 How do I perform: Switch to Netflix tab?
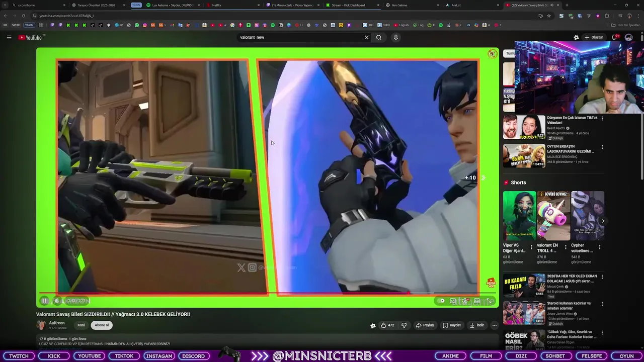tap(234, 5)
